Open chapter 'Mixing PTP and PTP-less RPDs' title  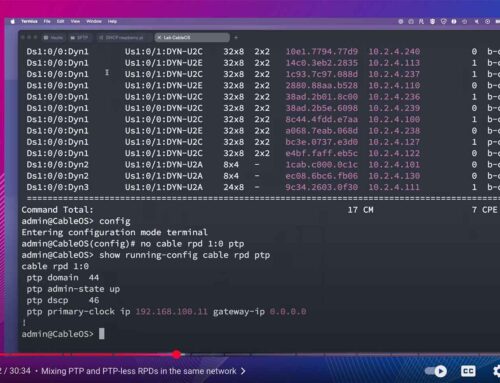pos(139,371)
